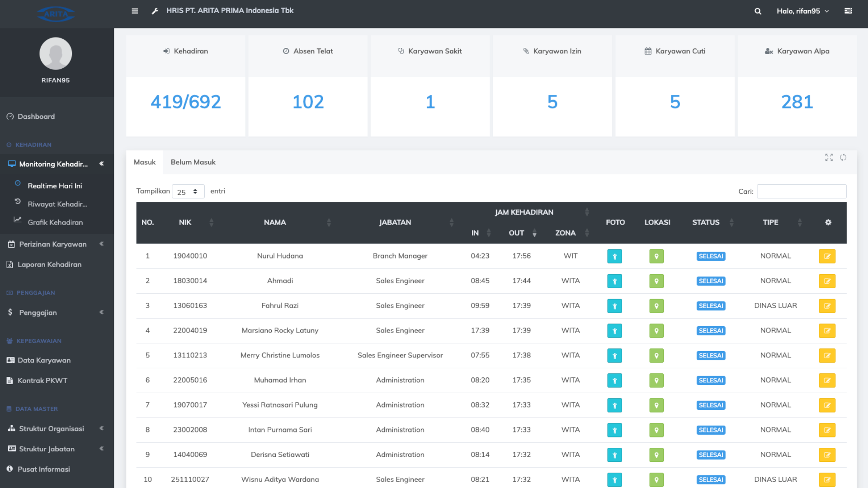This screenshot has width=868, height=488.
Task: Switch to the Belum Masuk tab
Action: [x=193, y=162]
